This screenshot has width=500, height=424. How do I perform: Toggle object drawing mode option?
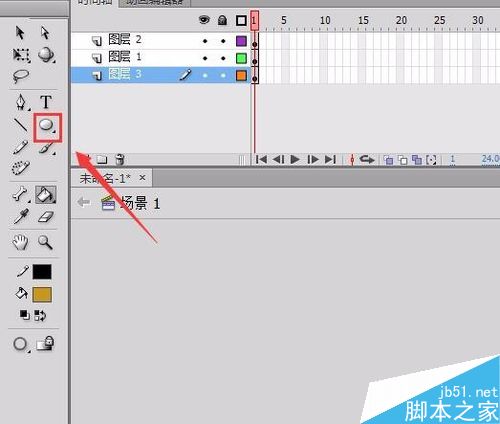(21, 344)
